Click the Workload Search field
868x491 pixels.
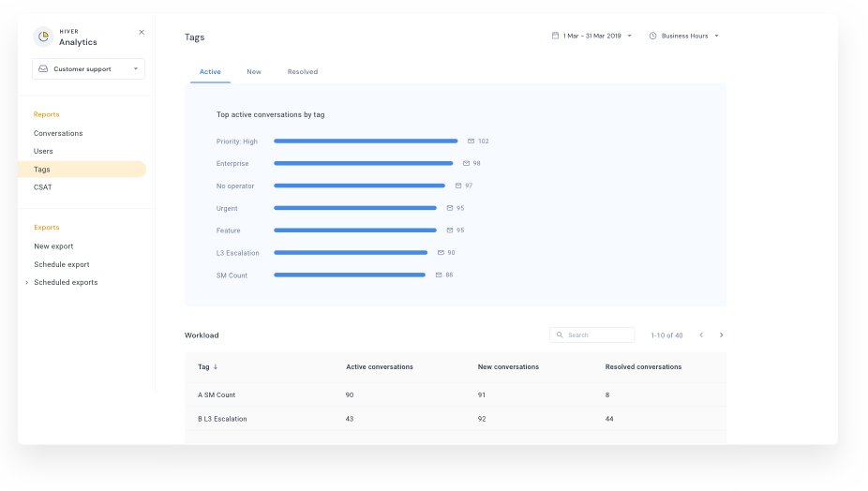[x=592, y=335]
